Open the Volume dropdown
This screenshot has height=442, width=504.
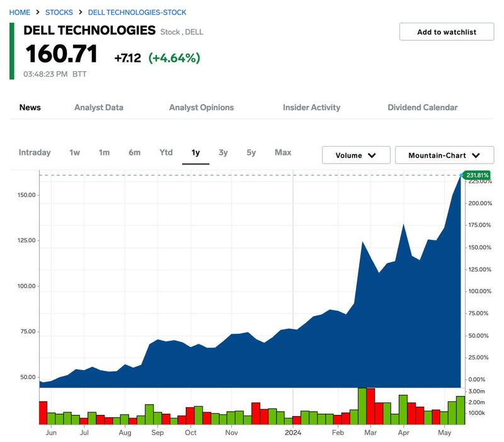[356, 155]
